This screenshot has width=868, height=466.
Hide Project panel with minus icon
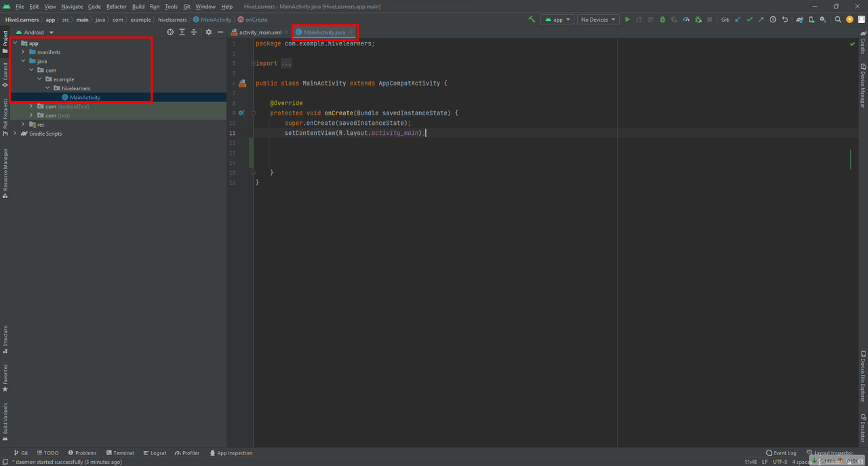[x=220, y=32]
